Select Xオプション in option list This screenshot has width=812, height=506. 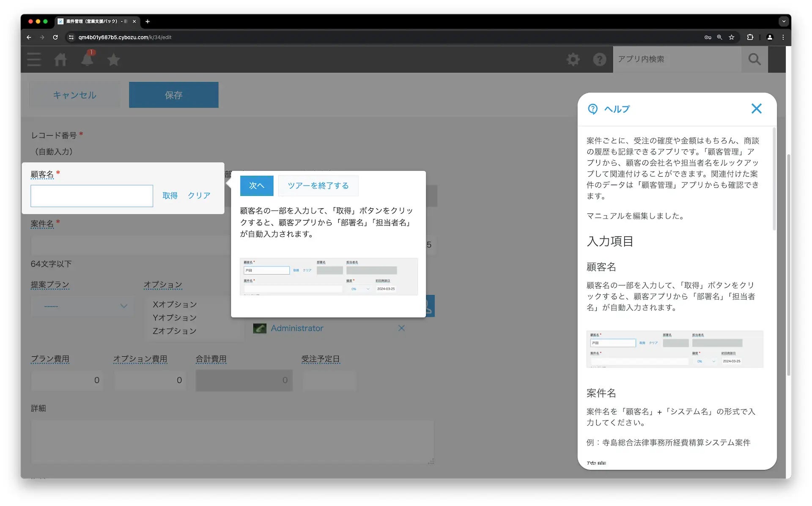pos(175,304)
